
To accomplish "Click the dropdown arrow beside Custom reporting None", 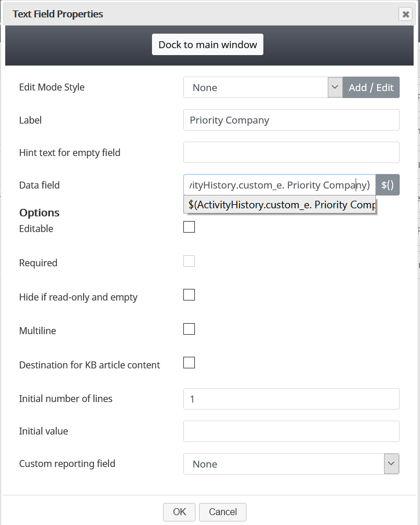I will click(x=392, y=464).
